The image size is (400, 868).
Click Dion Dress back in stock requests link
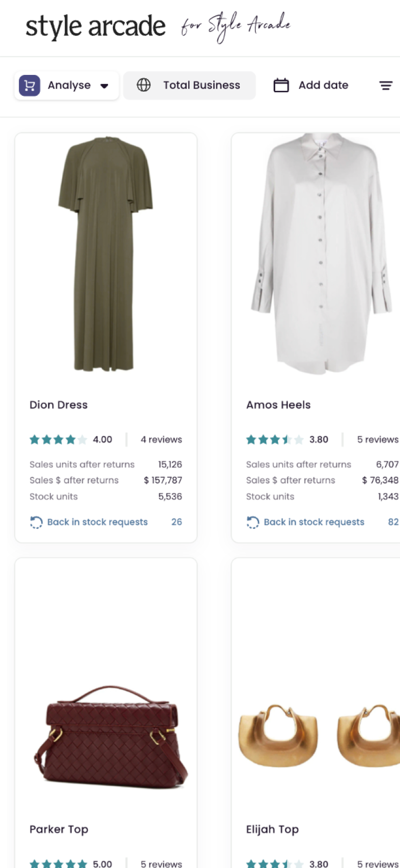(x=97, y=522)
